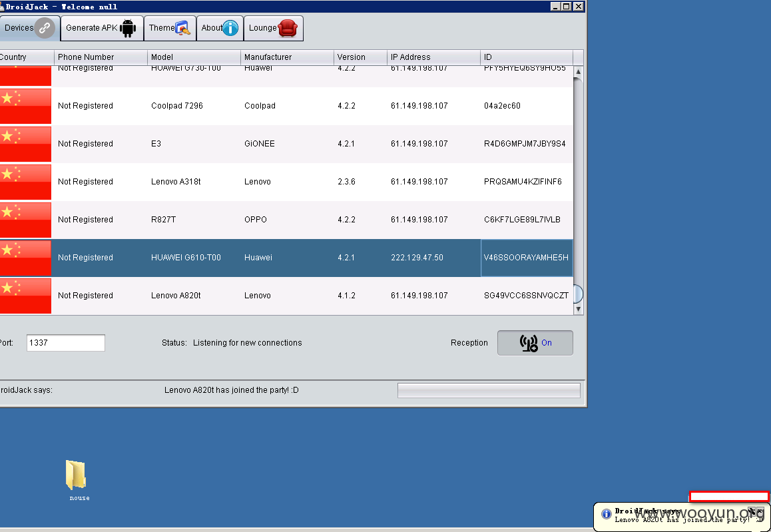Click version 2.3.6 cell

pos(360,181)
